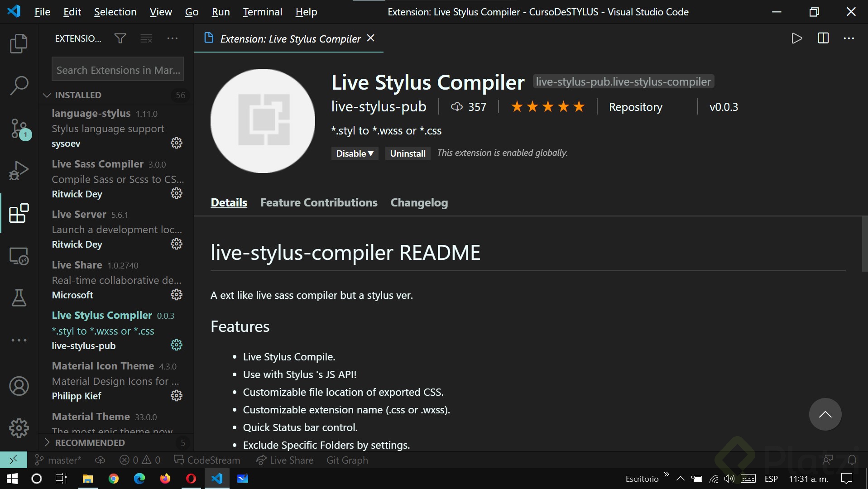Open the Search view in activity bar

pyautogui.click(x=19, y=85)
